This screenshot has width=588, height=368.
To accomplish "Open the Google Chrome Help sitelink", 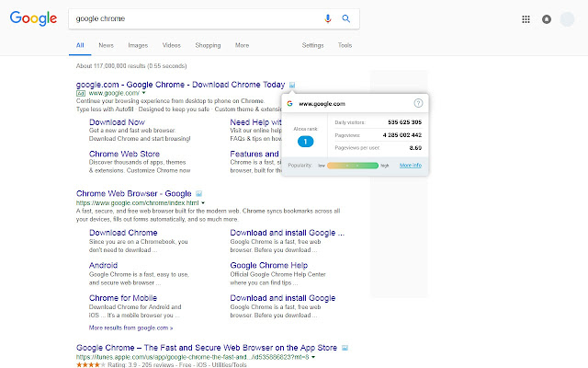I will point(269,265).
